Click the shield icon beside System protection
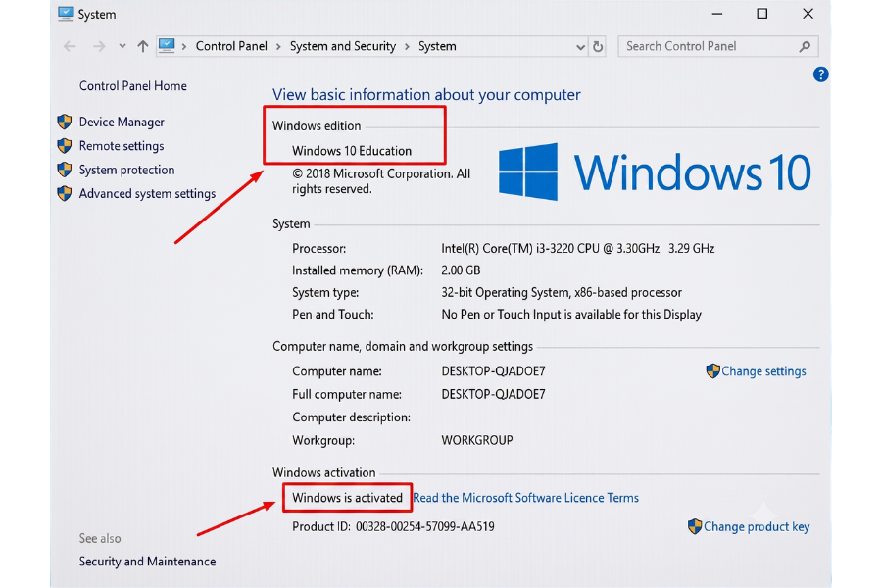 click(65, 170)
